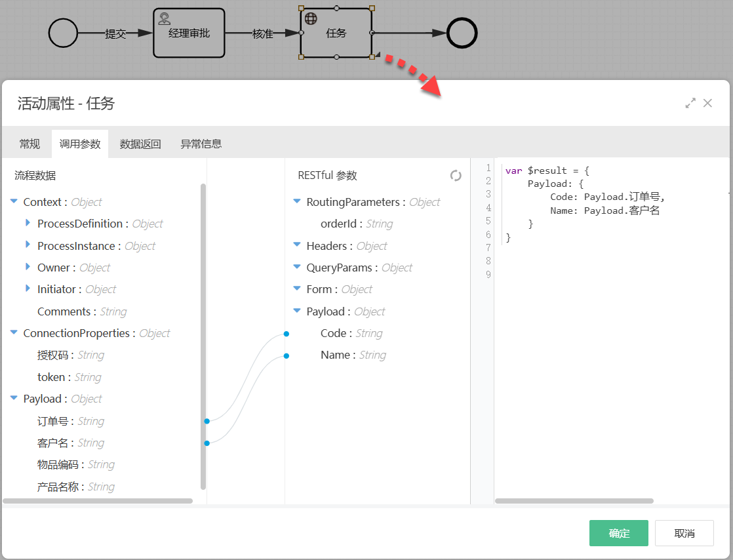Close the 活动属性 dialog with the X icon

pyautogui.click(x=707, y=103)
